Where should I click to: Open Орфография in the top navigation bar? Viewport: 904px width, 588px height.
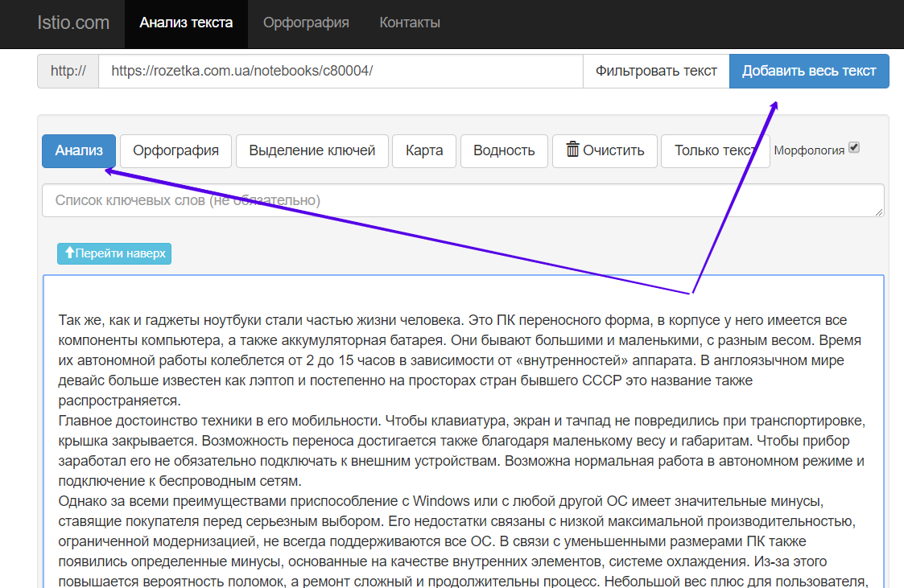coord(306,23)
